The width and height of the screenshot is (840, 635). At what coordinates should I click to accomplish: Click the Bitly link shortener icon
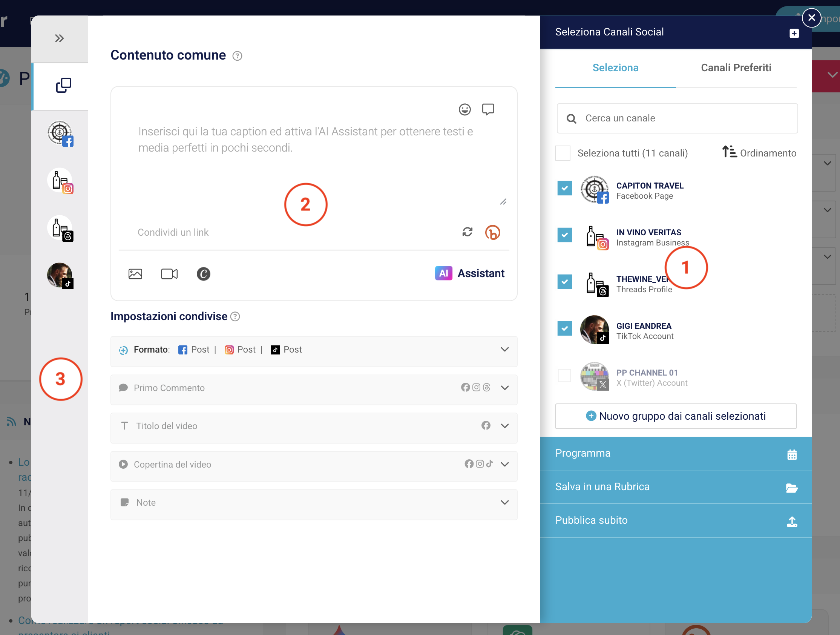pyautogui.click(x=492, y=232)
